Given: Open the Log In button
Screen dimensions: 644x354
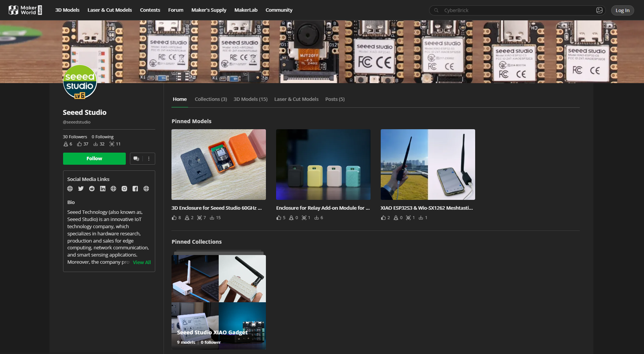Looking at the screenshot, I should (622, 10).
